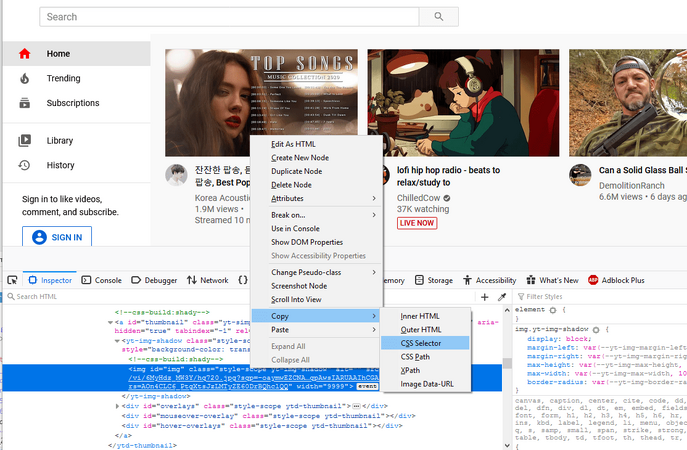Viewport: 687px width, 450px height.
Task: Open the lofi hip hop radio thumbnail
Action: click(463, 103)
